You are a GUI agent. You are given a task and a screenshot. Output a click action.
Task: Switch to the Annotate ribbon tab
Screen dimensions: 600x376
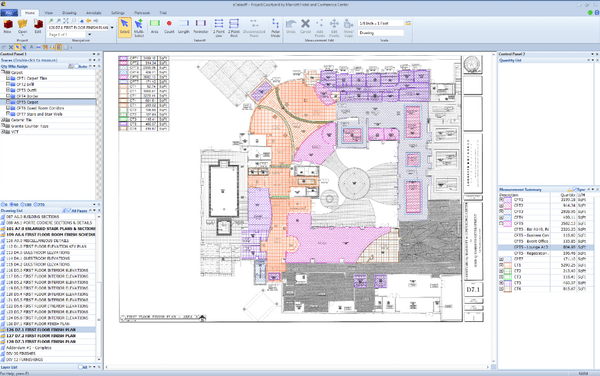pyautogui.click(x=94, y=13)
